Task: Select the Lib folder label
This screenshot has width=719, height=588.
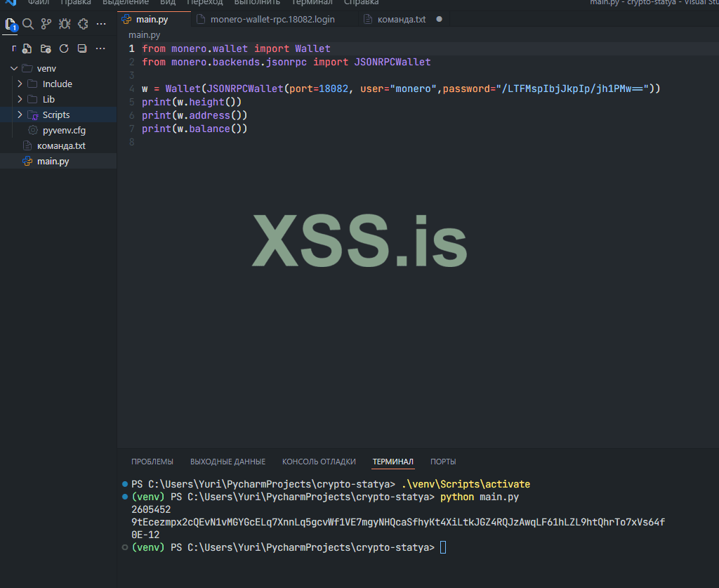Action: pyautogui.click(x=48, y=100)
